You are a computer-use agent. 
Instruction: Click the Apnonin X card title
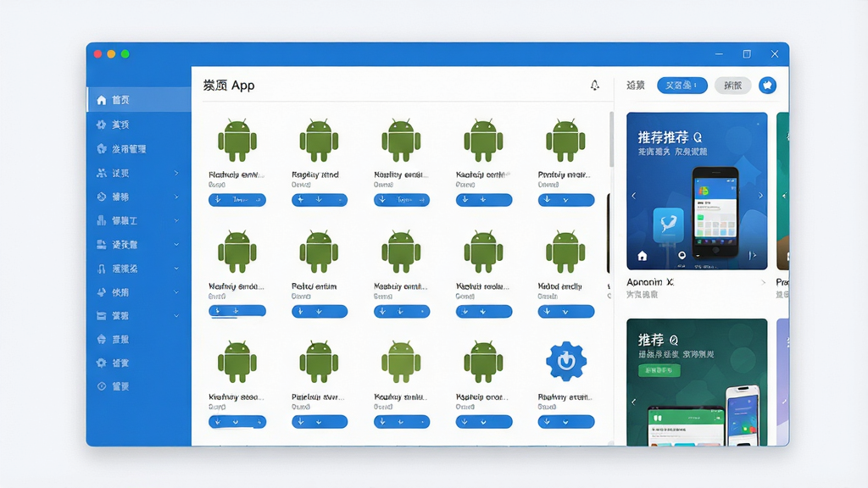tap(650, 282)
